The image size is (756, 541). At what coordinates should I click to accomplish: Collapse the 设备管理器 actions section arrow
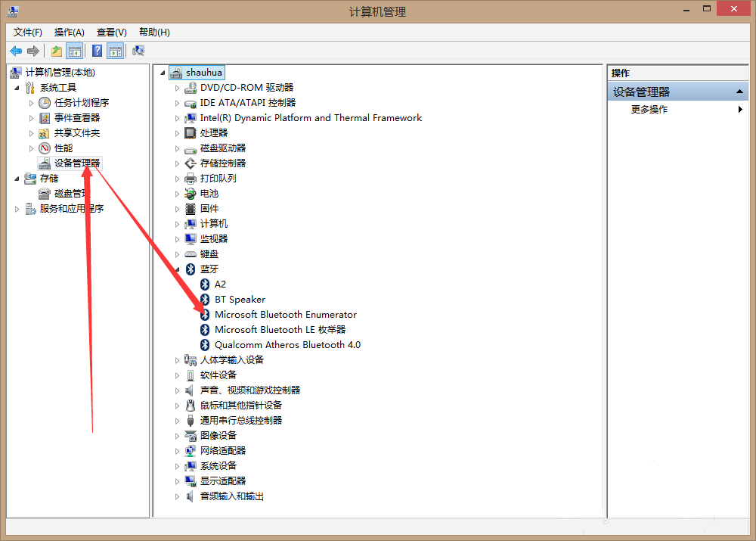pyautogui.click(x=739, y=92)
